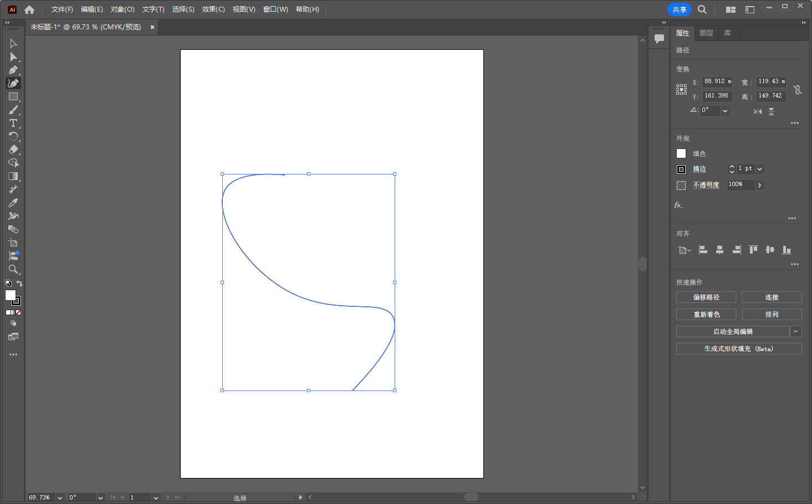Align selection to horizontal left edge

pyautogui.click(x=703, y=250)
